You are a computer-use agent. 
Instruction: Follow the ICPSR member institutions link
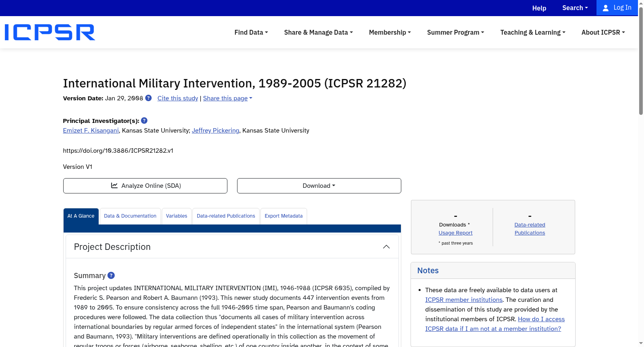coord(464,300)
